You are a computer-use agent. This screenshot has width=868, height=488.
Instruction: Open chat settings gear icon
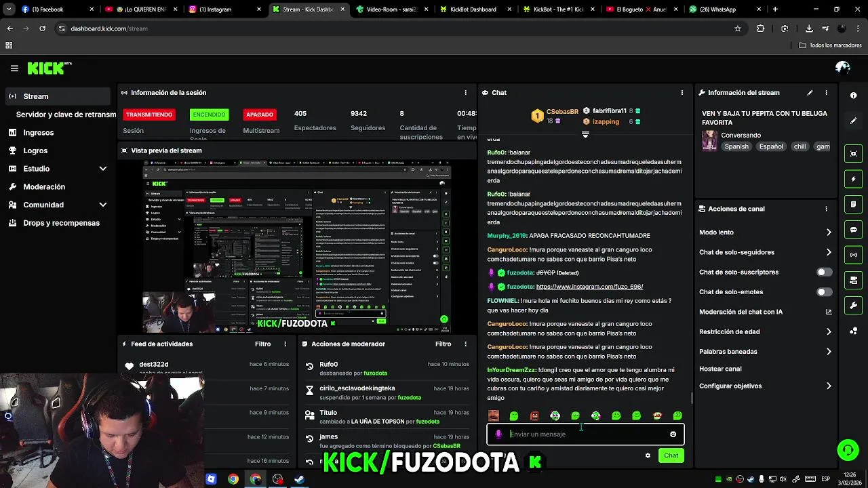tap(648, 455)
